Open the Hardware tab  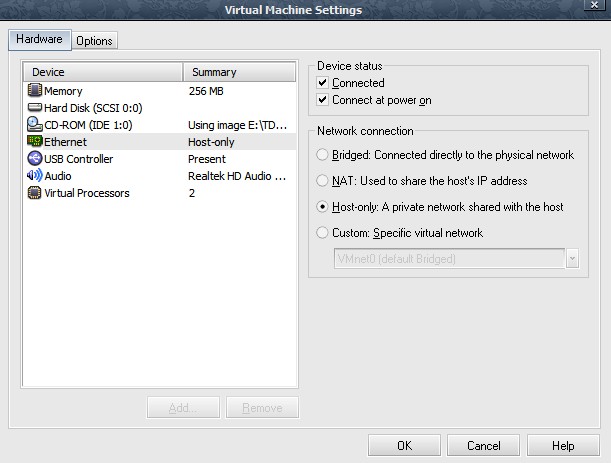(x=39, y=40)
